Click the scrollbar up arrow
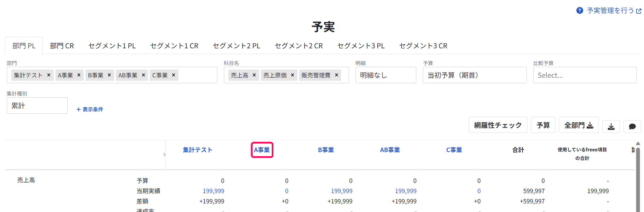 [x=638, y=144]
